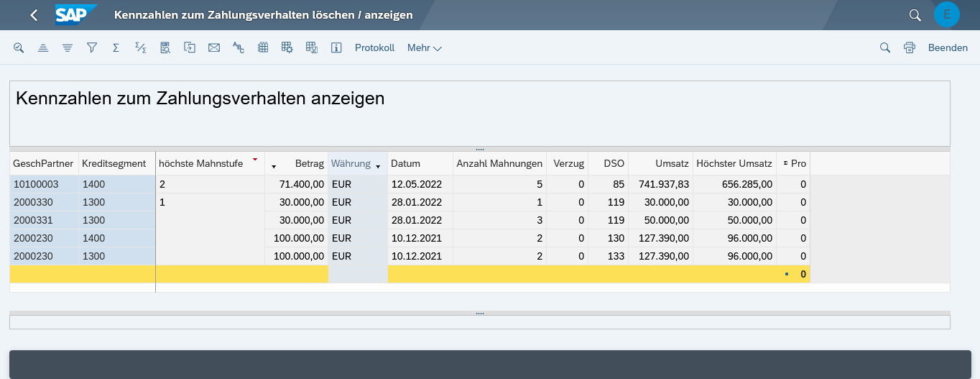Select the Kreditsegment column header
Viewport: 980px width, 379px height.
click(x=117, y=163)
